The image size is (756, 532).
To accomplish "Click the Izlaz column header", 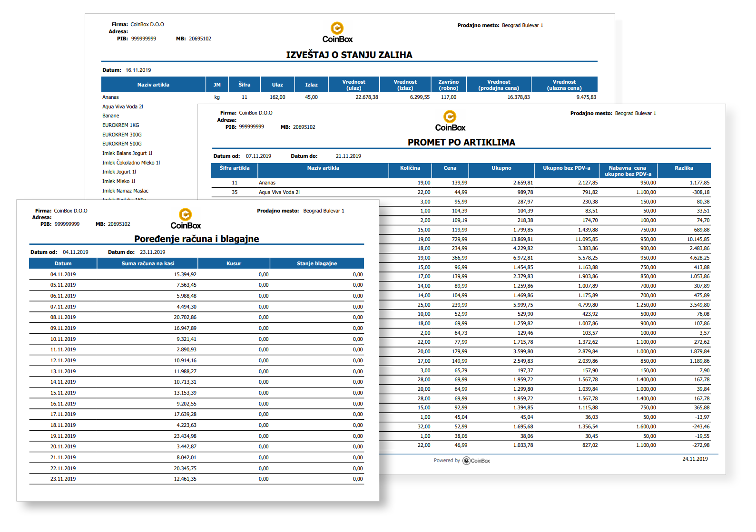I will tap(312, 85).
